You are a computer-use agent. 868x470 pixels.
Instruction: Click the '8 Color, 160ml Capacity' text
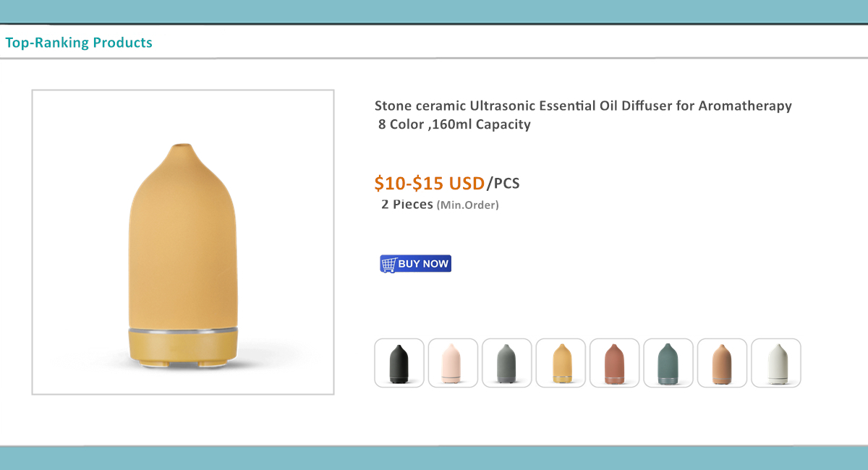click(454, 124)
